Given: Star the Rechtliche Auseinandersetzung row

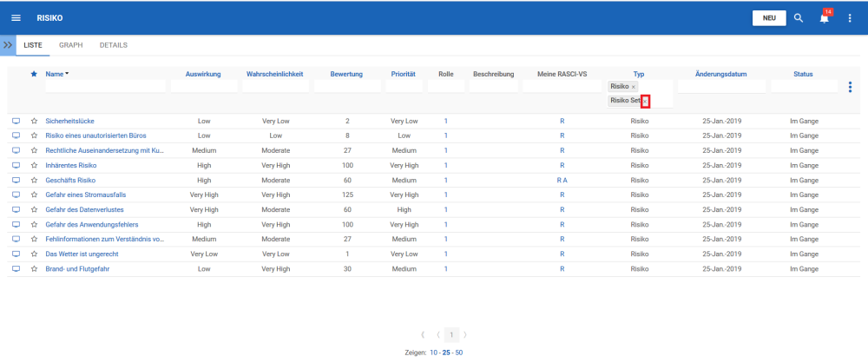Looking at the screenshot, I should coord(34,150).
